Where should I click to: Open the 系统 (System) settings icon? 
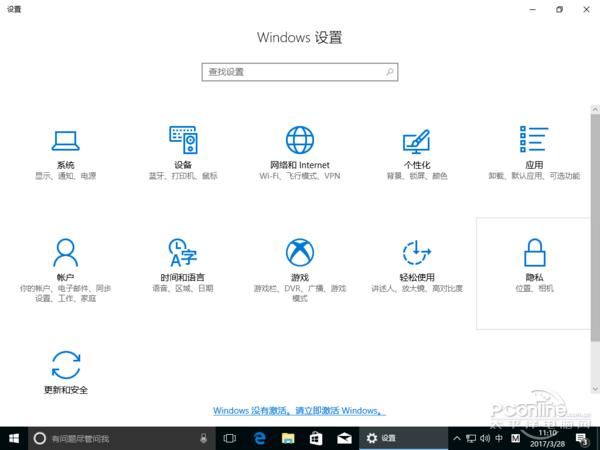click(x=66, y=139)
